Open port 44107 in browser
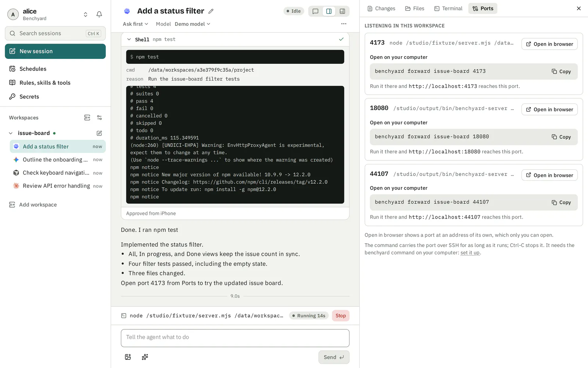 pos(549,176)
